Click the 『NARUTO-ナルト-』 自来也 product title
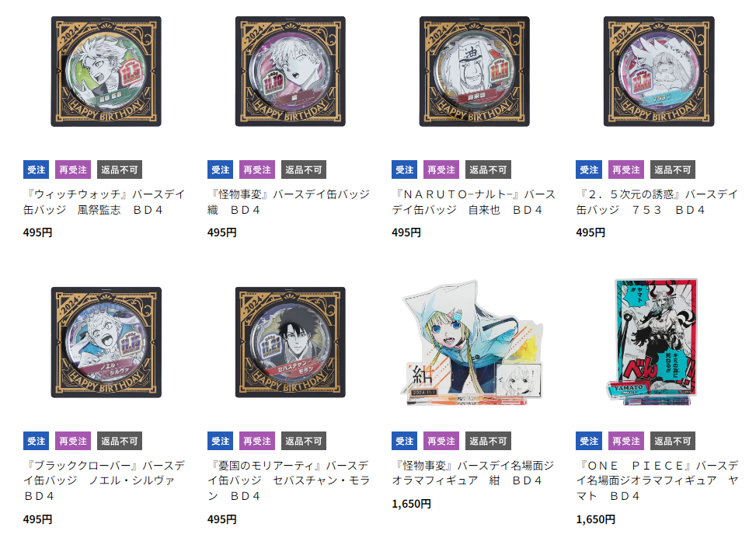 click(x=473, y=202)
